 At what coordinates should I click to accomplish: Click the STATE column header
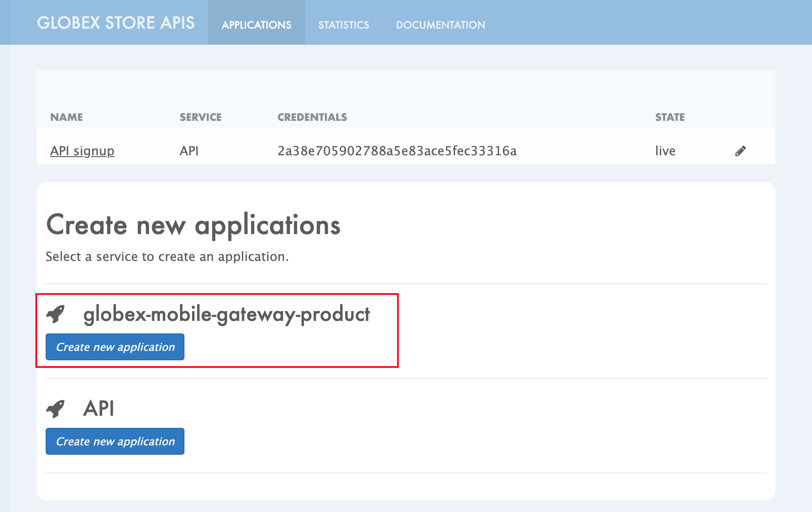tap(670, 117)
